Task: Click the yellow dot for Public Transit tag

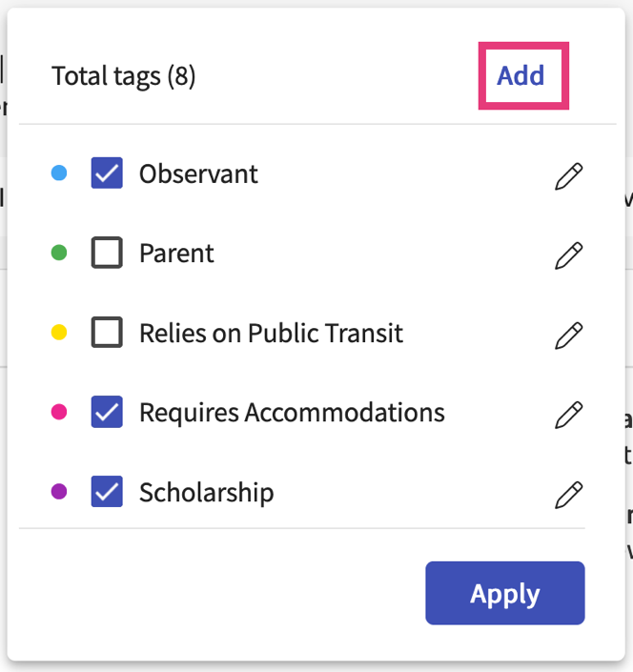Action: 59,333
